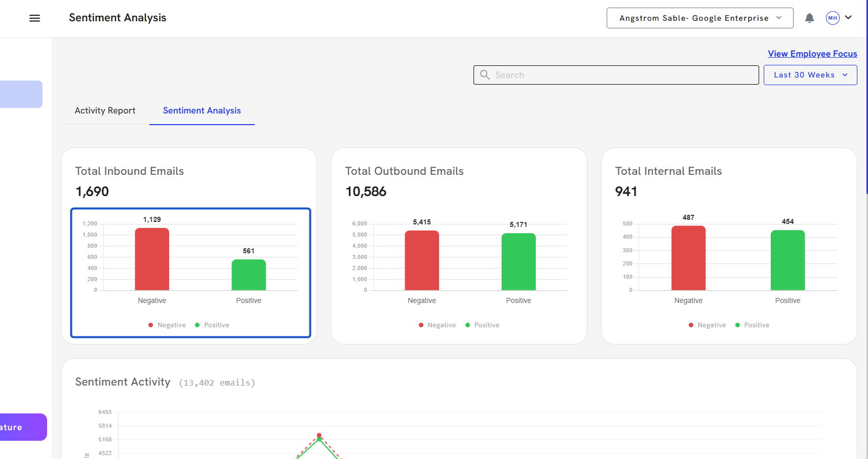Toggle Positive legend in Internal Emails chart

coord(752,325)
